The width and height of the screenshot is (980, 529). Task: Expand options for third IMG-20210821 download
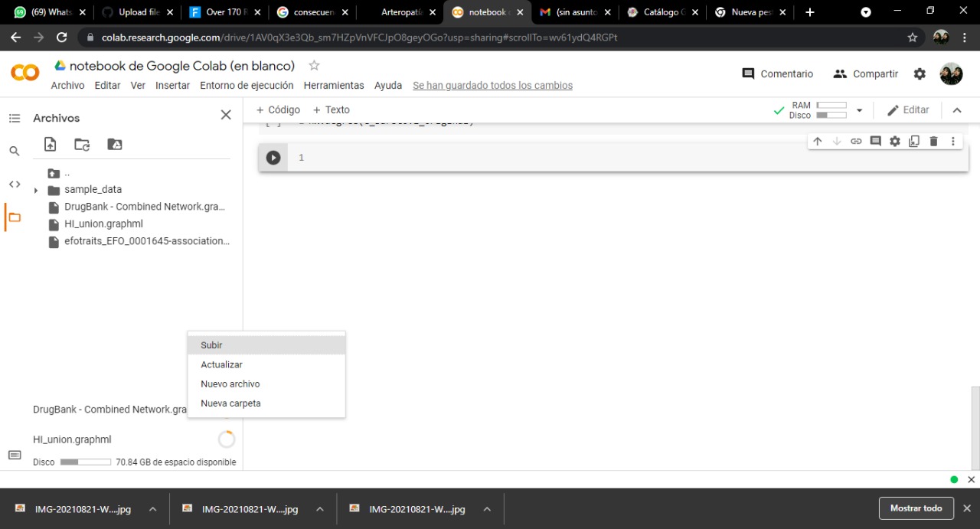487,509
